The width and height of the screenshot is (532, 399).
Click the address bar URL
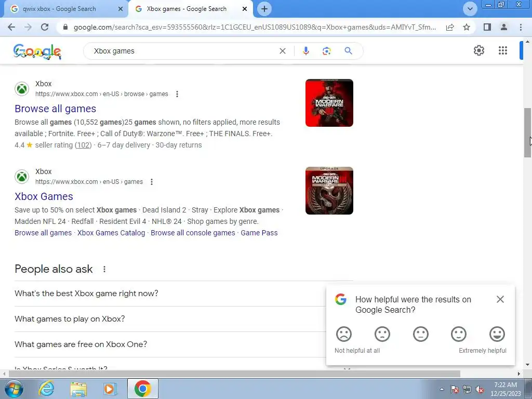point(255,27)
